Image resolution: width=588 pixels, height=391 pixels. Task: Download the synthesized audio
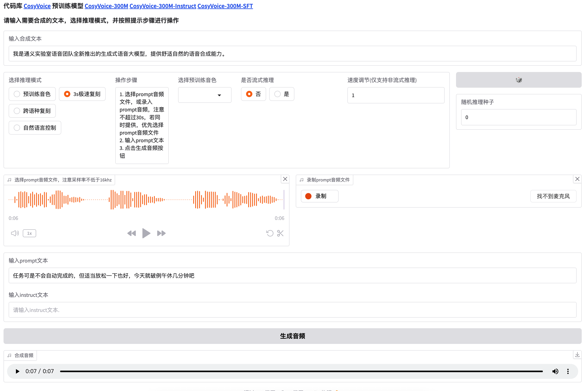click(577, 355)
